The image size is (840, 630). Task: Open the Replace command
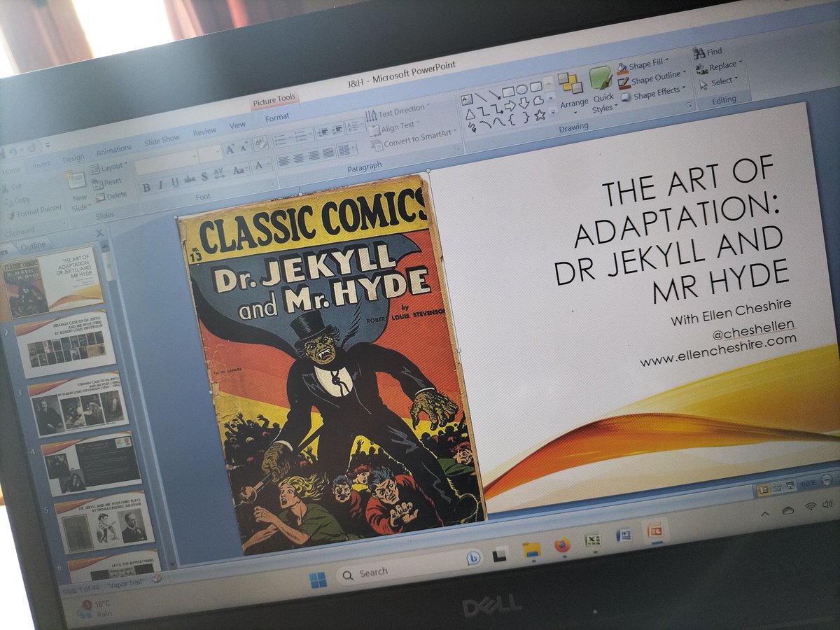point(718,67)
